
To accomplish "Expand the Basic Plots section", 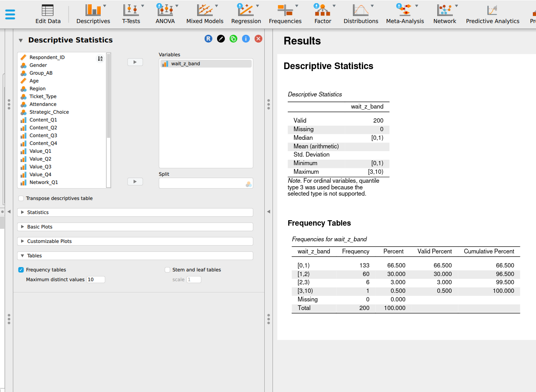I will [x=135, y=227].
